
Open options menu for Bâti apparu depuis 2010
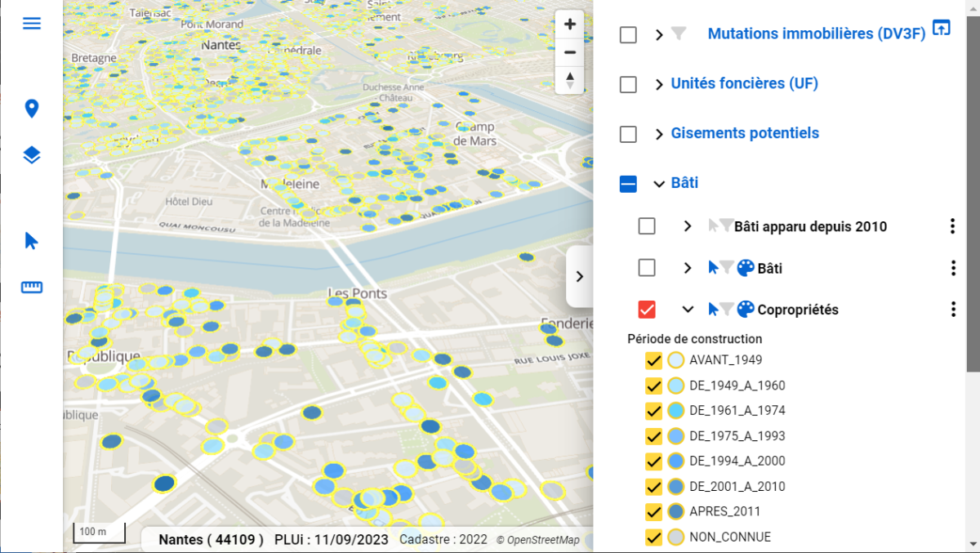tap(952, 226)
